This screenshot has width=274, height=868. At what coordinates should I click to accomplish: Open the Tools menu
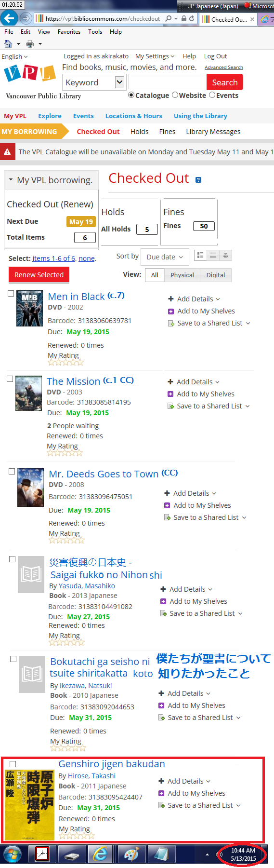pyautogui.click(x=95, y=32)
